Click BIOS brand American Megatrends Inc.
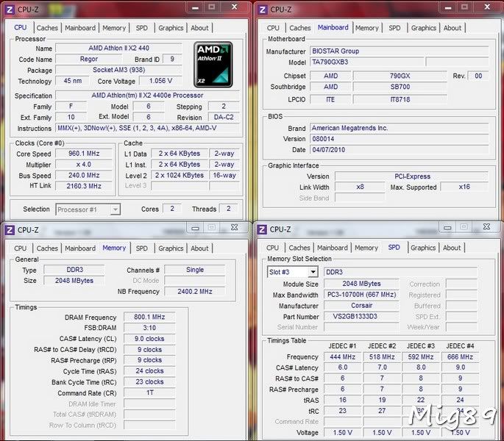Screen dimensions: 504x441 400,128
